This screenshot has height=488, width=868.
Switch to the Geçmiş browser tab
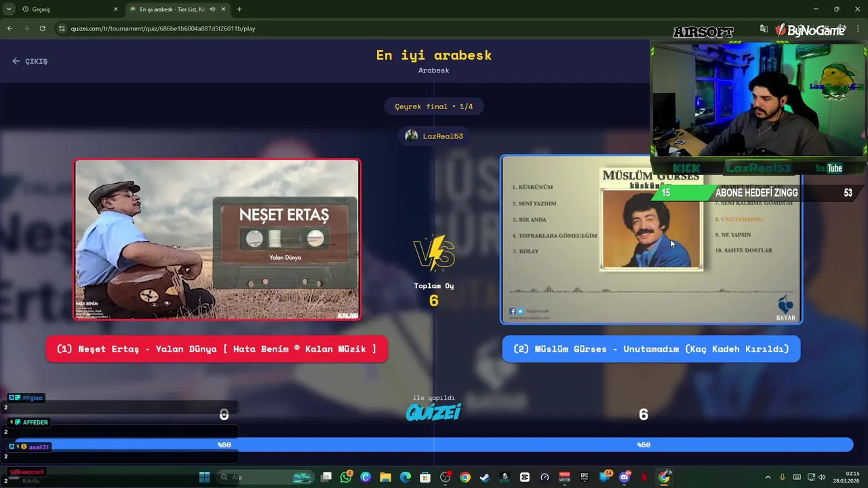tap(70, 9)
